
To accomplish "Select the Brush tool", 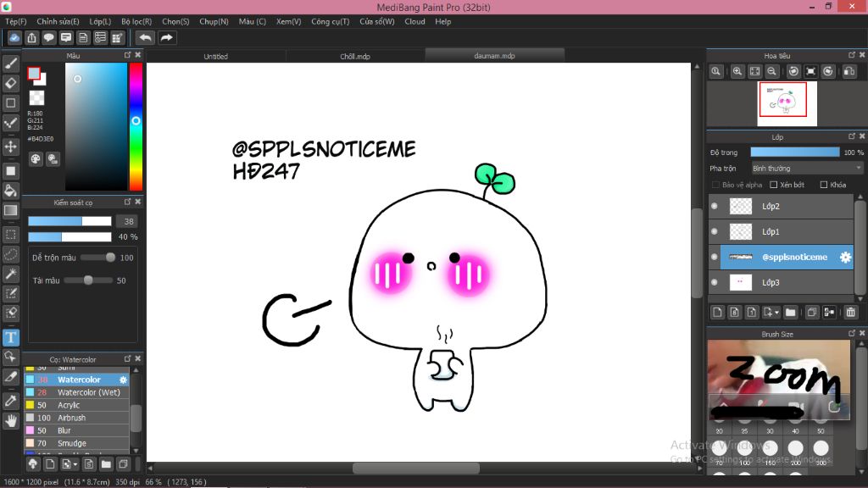I will 10,64.
